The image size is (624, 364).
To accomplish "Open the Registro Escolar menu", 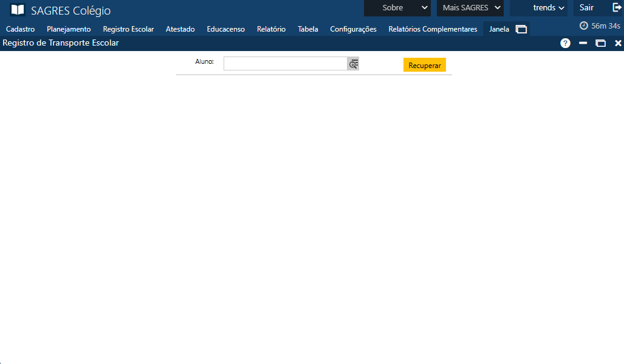I will [x=128, y=29].
